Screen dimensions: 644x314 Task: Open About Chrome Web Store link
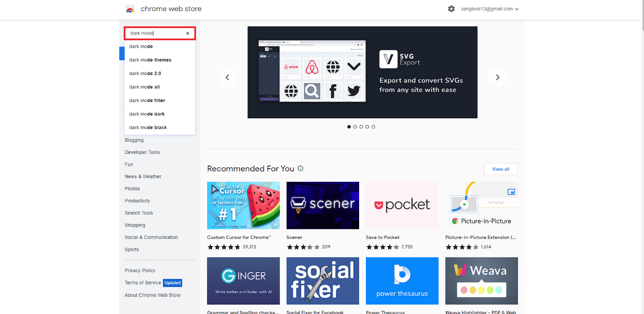153,295
